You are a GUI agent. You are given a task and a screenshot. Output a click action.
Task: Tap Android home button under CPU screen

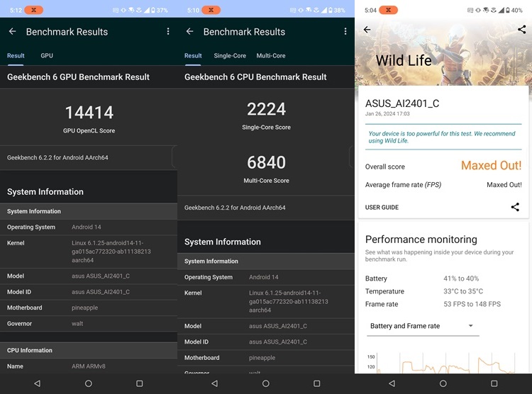pos(266,383)
